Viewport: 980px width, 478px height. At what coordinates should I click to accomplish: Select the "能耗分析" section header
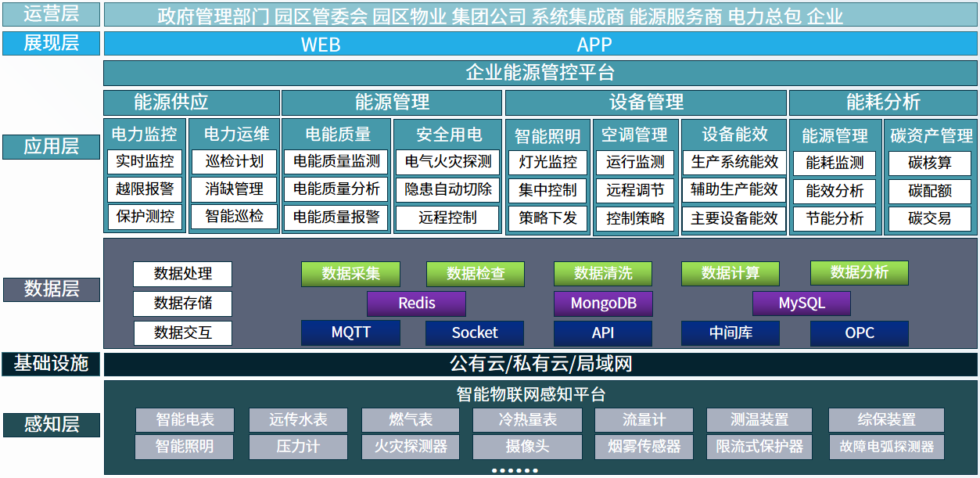coord(884,102)
